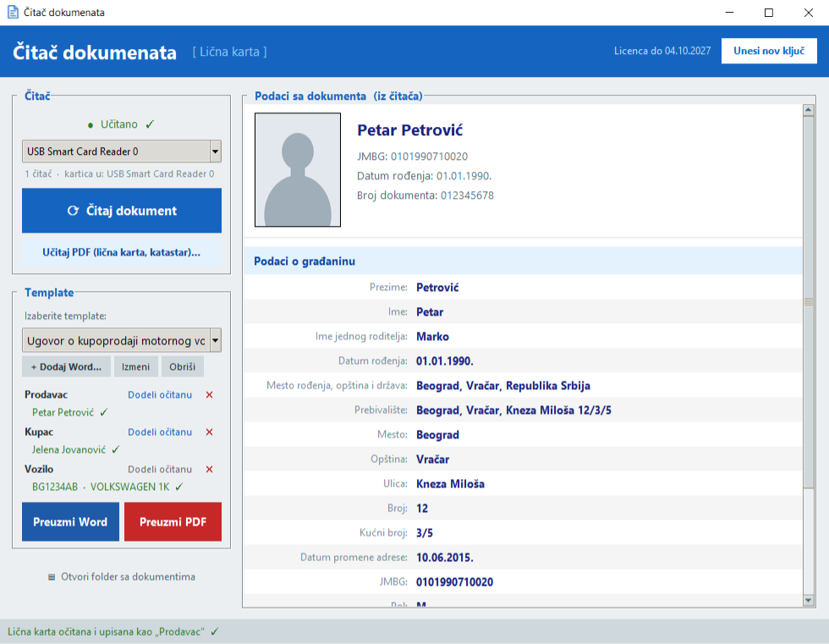Open the USB Smart Card Reader dropdown

pyautogui.click(x=215, y=151)
